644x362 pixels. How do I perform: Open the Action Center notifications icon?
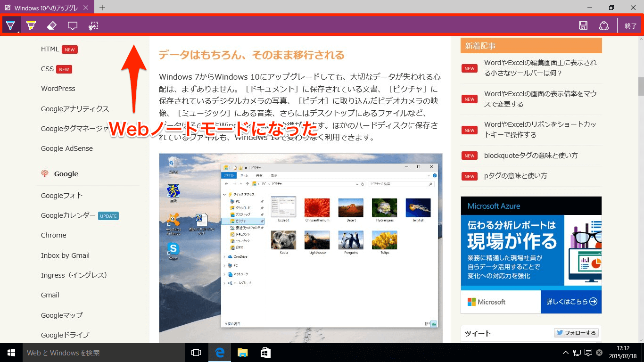[588, 353]
